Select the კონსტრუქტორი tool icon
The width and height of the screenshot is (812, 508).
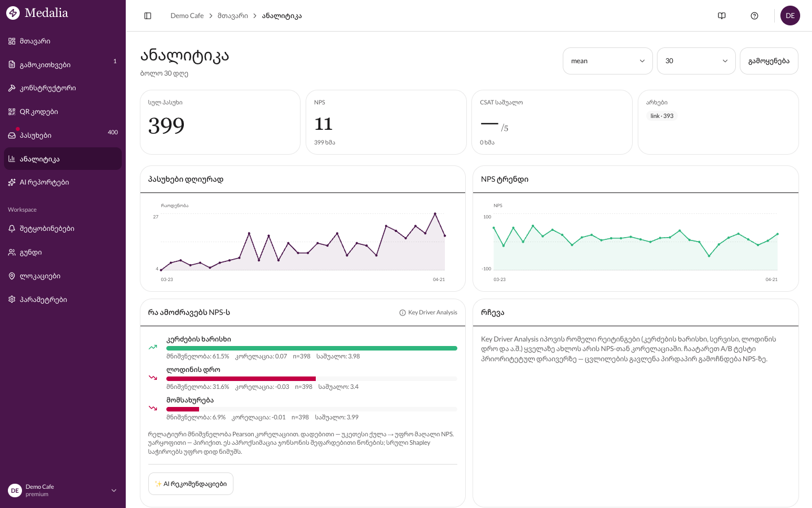[x=11, y=87]
